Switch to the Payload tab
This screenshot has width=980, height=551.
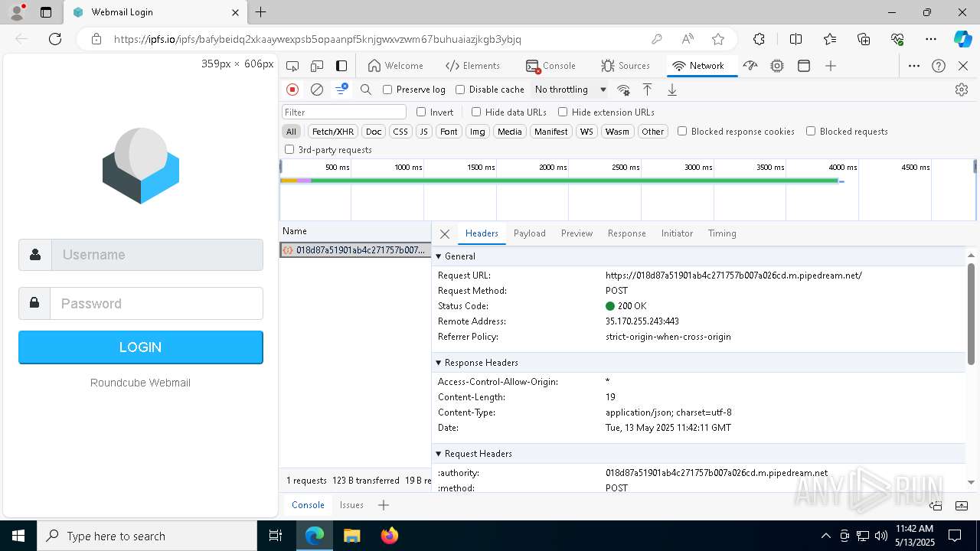point(530,233)
